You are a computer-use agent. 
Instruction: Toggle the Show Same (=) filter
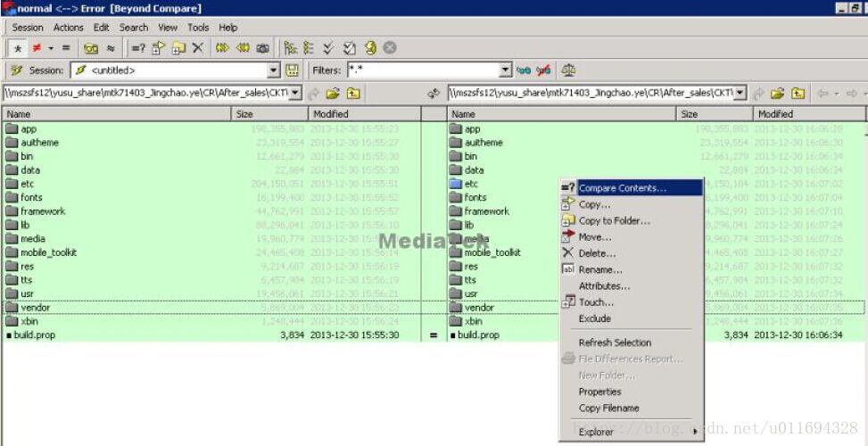pyautogui.click(x=66, y=49)
